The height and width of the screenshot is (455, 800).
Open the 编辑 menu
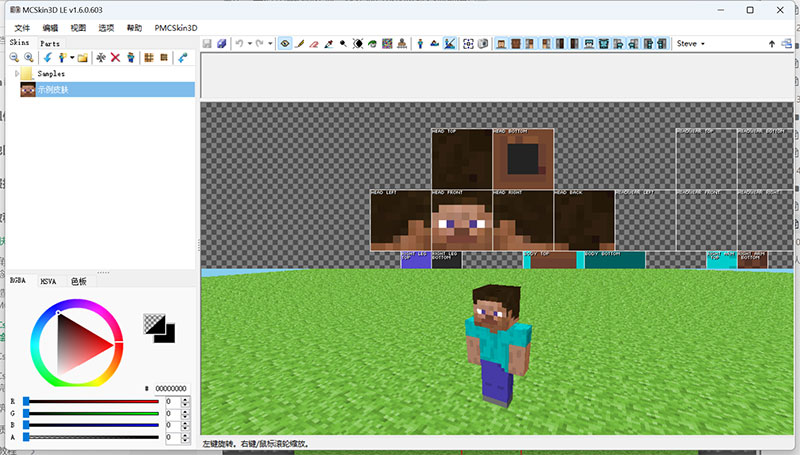[x=50, y=28]
